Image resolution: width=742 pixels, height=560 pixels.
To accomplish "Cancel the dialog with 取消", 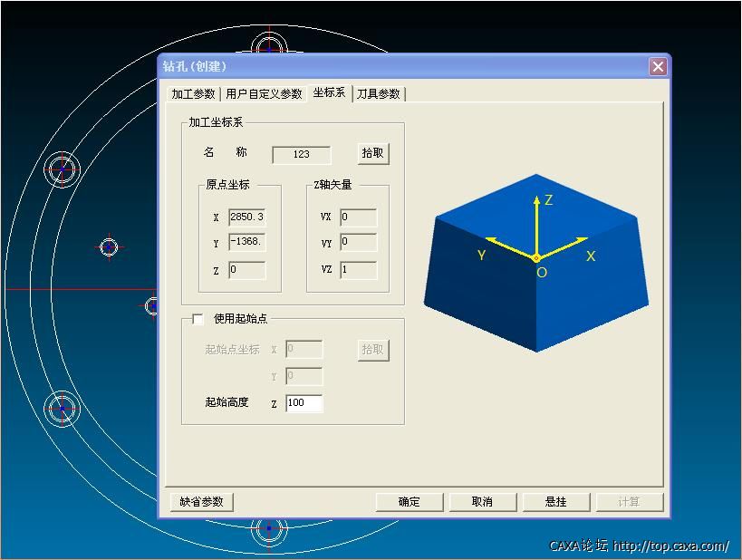I will coord(482,502).
